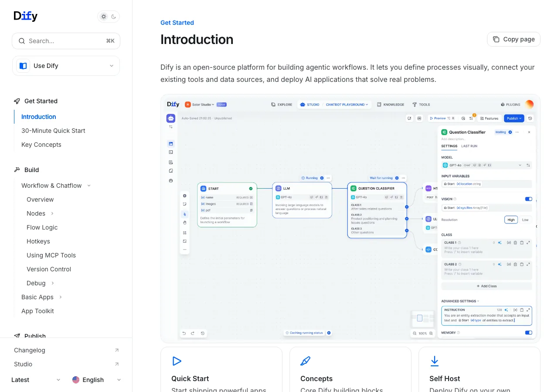Open 30-Minute Quick Start page
The width and height of the screenshot is (558, 392).
tap(53, 131)
